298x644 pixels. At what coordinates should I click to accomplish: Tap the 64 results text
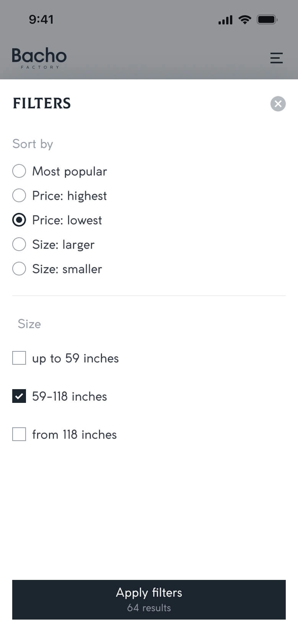tap(149, 608)
